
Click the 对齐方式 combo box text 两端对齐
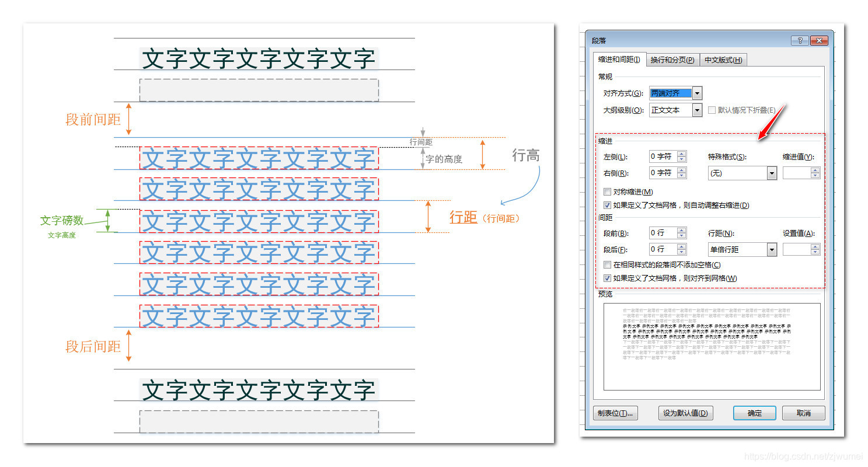point(671,93)
